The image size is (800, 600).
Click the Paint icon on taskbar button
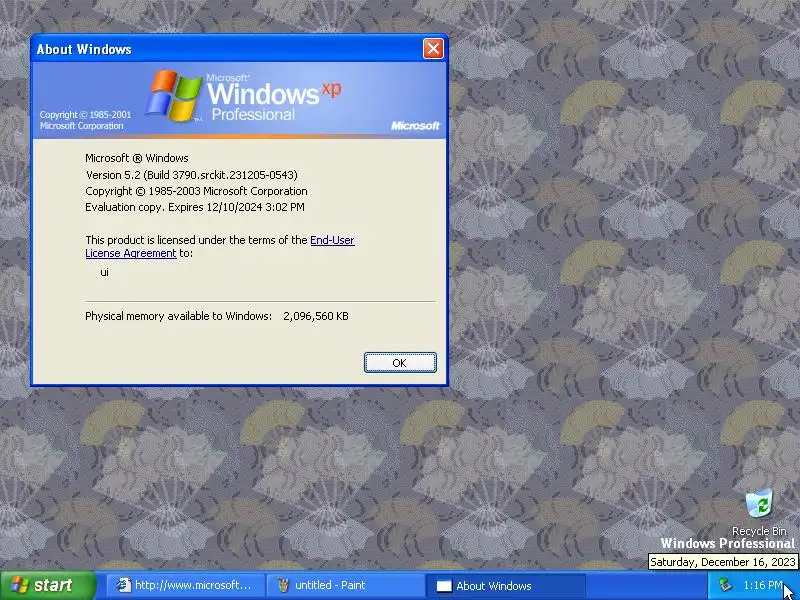283,585
